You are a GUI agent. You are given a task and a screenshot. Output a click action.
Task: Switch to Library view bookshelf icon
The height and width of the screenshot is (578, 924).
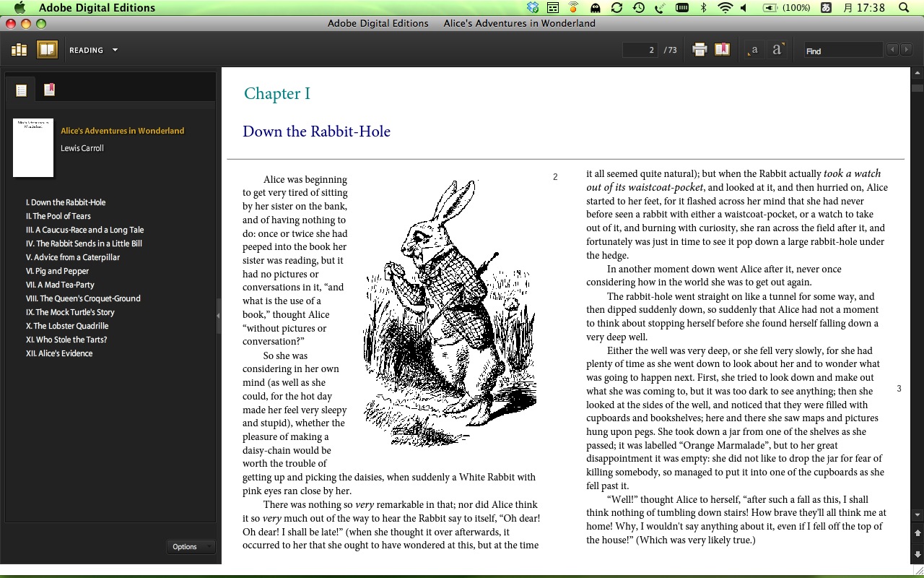click(19, 50)
